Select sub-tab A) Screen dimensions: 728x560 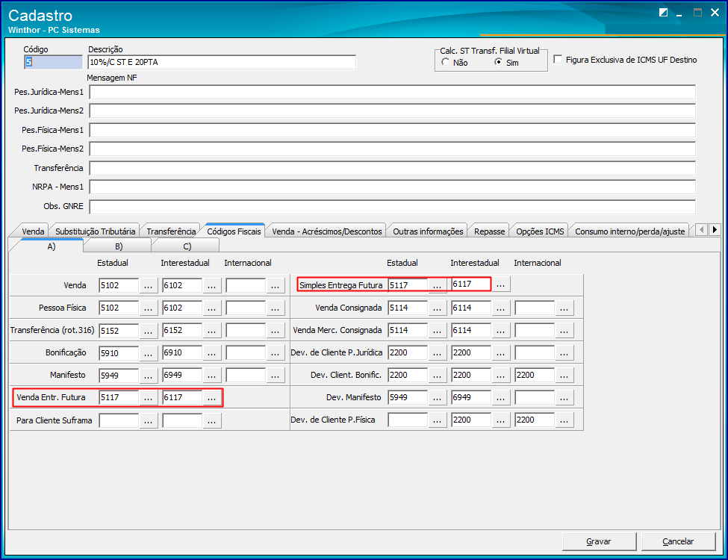tap(51, 246)
